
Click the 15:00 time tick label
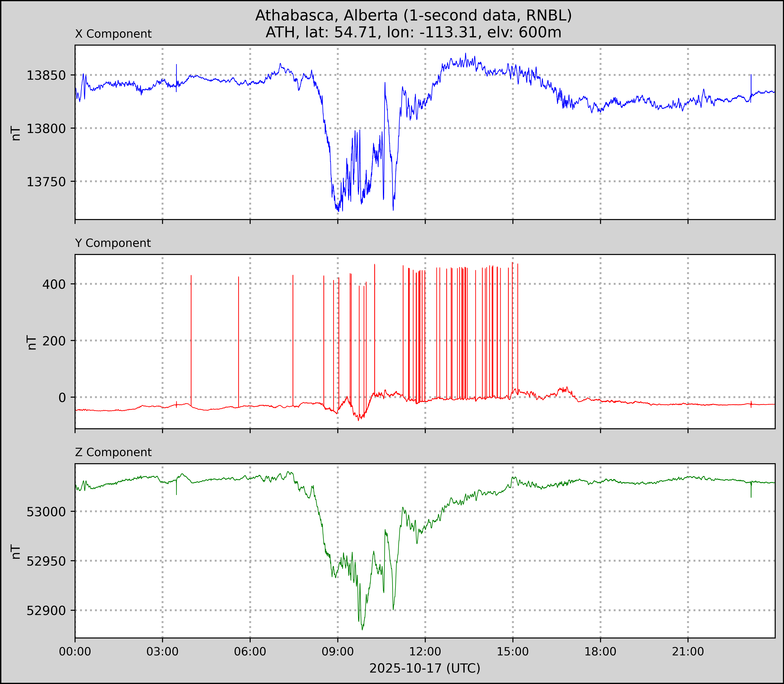[513, 652]
